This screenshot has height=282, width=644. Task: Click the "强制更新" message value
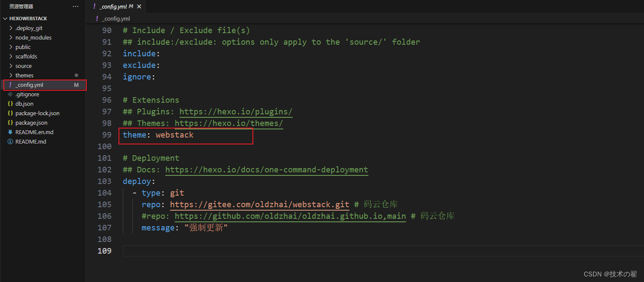206,227
